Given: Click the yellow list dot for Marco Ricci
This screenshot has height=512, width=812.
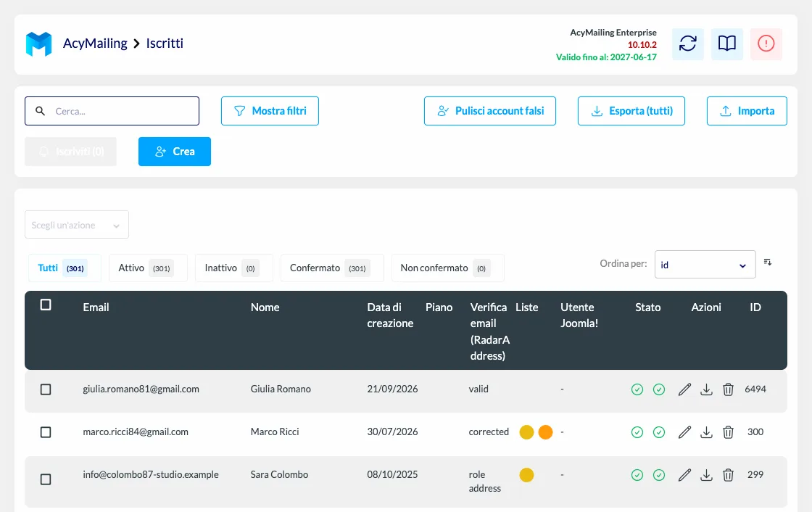Looking at the screenshot, I should point(526,432).
